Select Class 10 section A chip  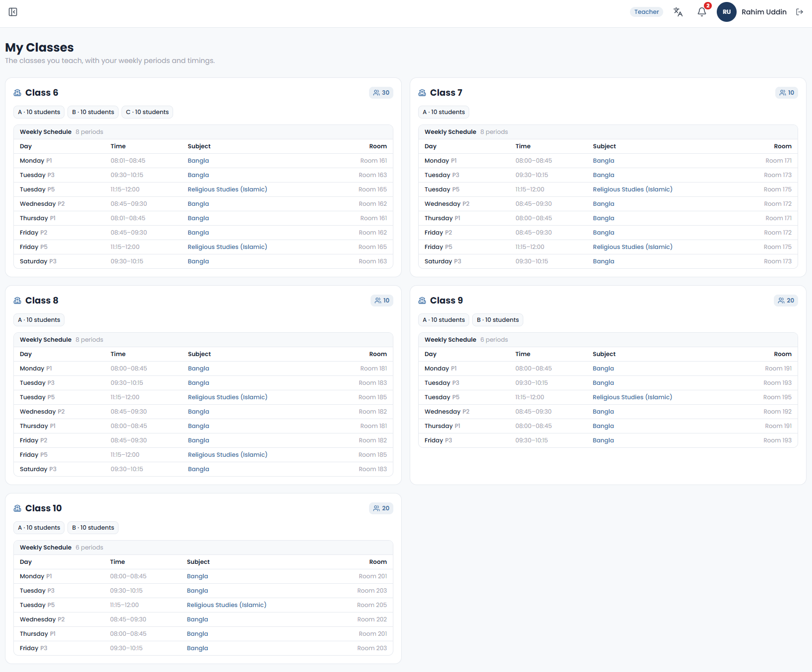tap(39, 528)
